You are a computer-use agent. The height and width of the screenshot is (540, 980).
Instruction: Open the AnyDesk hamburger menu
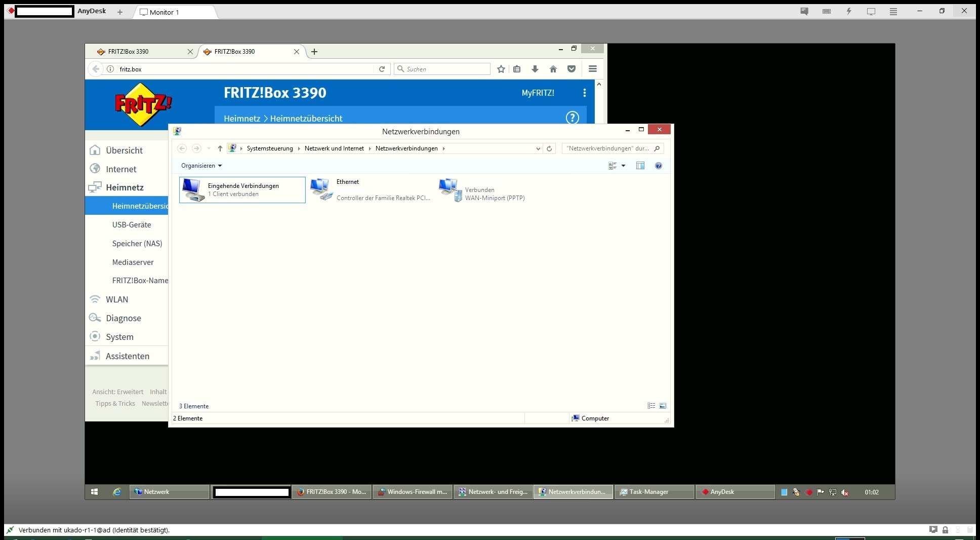tap(893, 12)
